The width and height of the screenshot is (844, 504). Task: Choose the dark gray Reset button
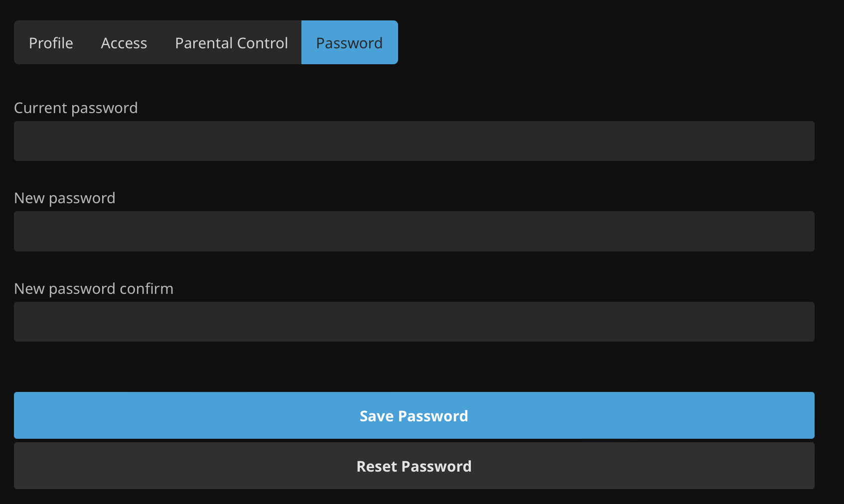[414, 466]
